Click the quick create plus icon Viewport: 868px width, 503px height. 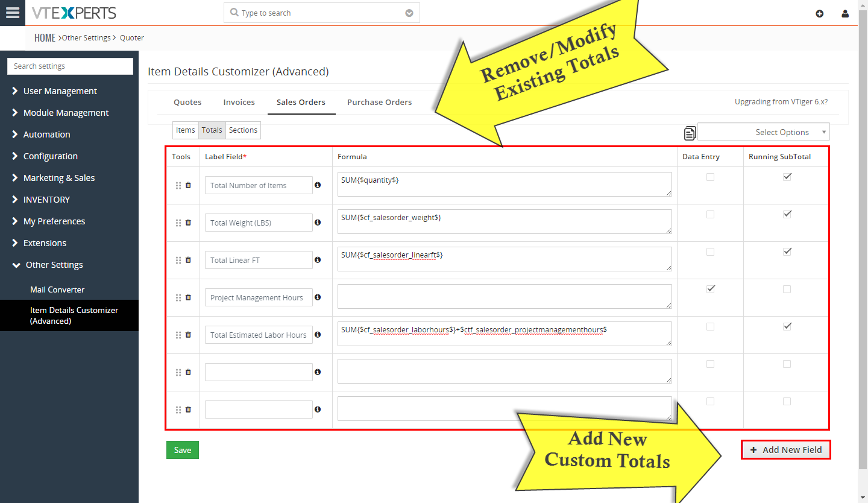[x=819, y=13]
